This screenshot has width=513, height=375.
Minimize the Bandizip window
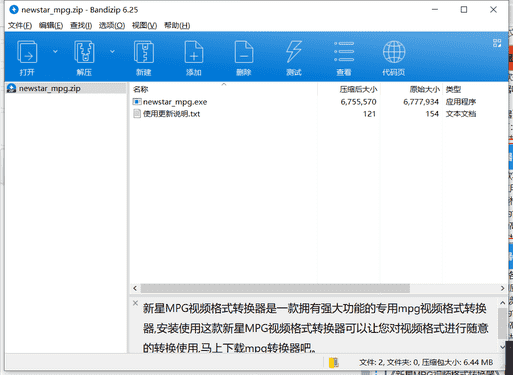435,10
